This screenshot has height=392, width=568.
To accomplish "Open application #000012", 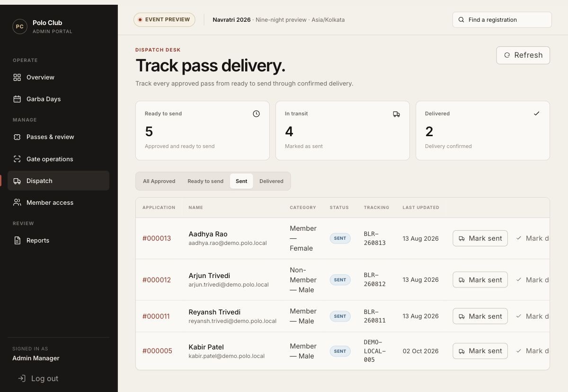I will pos(157,280).
